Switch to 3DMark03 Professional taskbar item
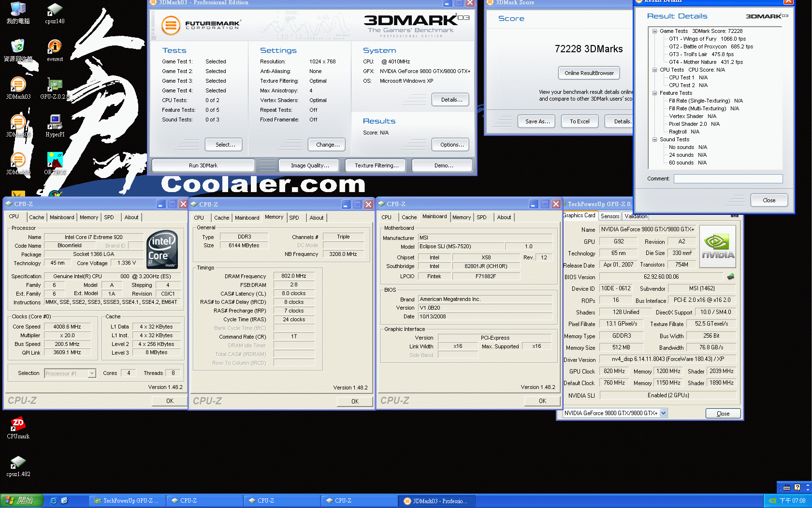This screenshot has height=508, width=812. (437, 501)
